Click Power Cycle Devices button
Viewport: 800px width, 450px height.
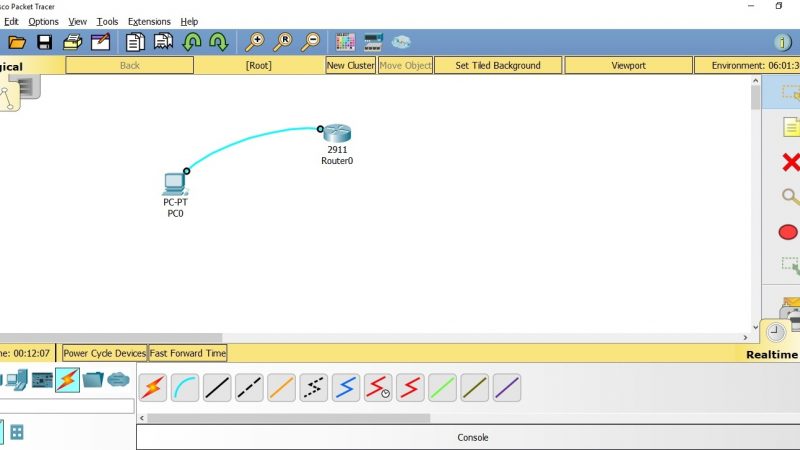tap(105, 353)
